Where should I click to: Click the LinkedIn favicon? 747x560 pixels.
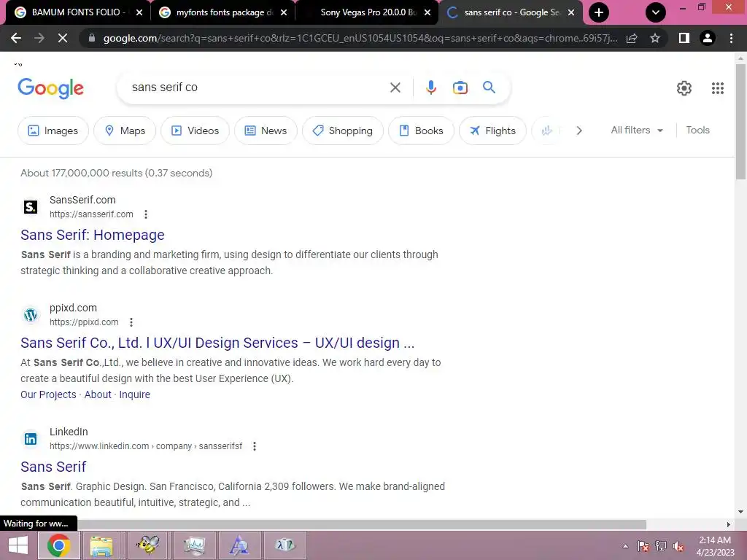[x=31, y=438]
